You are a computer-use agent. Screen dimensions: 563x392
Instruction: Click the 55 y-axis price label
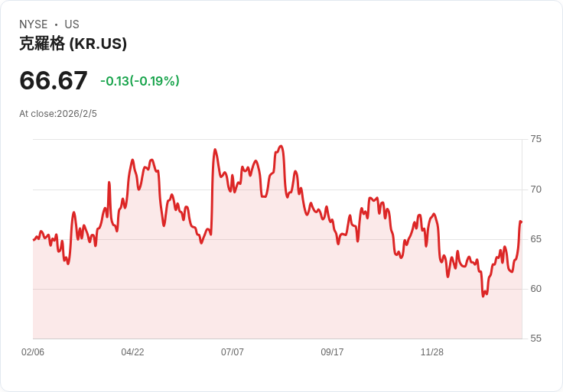[x=536, y=339]
